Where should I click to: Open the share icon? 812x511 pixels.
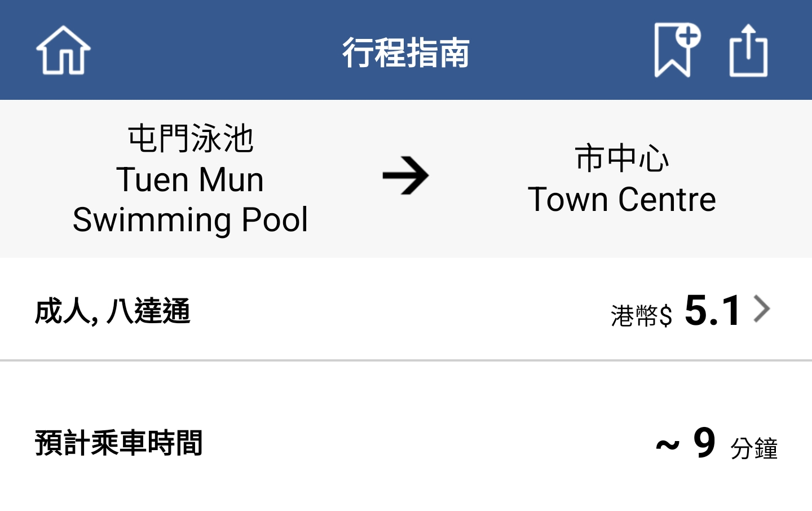(748, 50)
